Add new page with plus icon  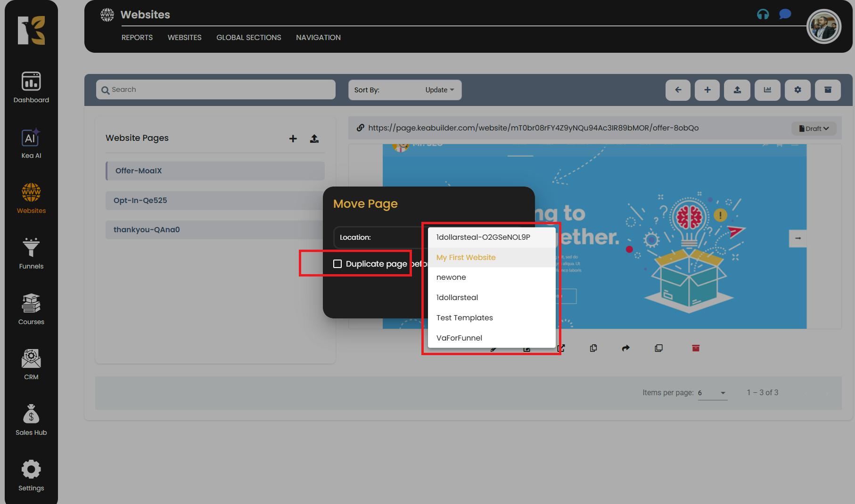(x=293, y=138)
